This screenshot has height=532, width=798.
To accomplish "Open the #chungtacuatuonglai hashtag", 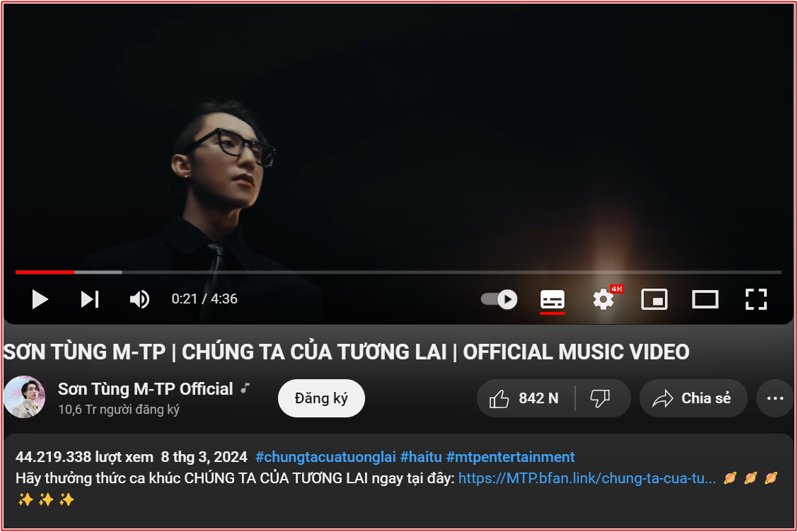I will tap(325, 457).
